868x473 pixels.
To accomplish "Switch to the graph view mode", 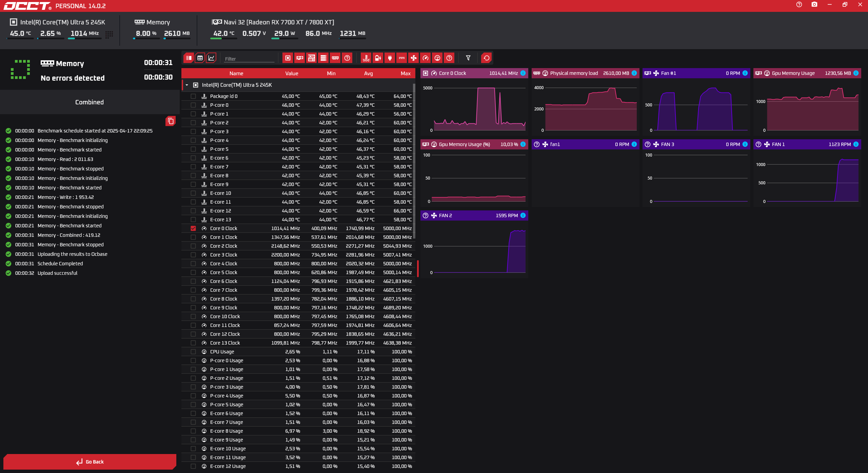I will click(x=211, y=58).
